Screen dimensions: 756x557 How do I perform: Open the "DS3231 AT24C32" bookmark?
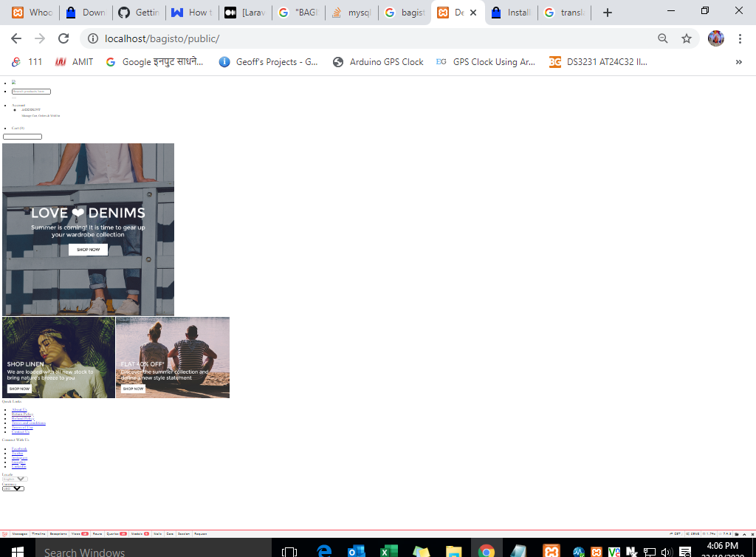[598, 62]
